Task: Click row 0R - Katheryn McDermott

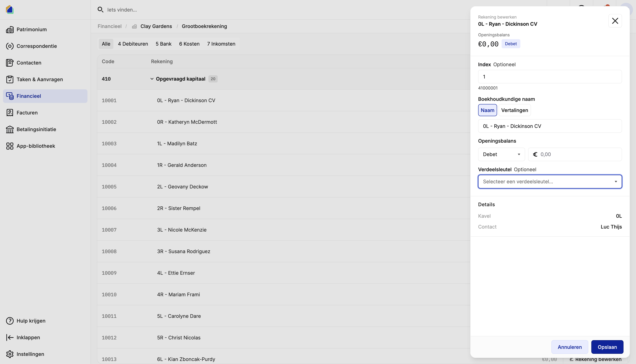Action: [x=284, y=122]
